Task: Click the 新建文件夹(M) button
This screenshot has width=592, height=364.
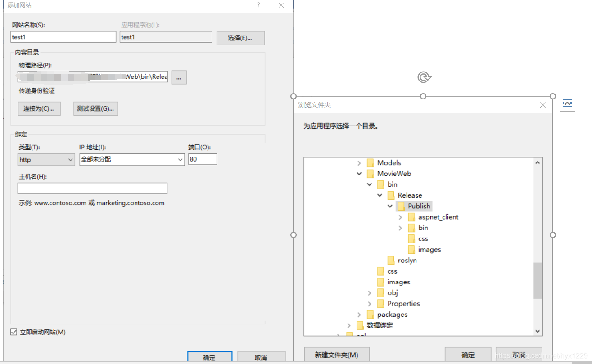Action: (x=337, y=355)
